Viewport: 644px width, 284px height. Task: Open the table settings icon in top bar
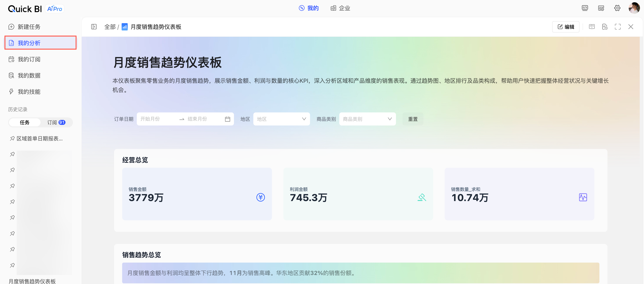[x=601, y=8]
